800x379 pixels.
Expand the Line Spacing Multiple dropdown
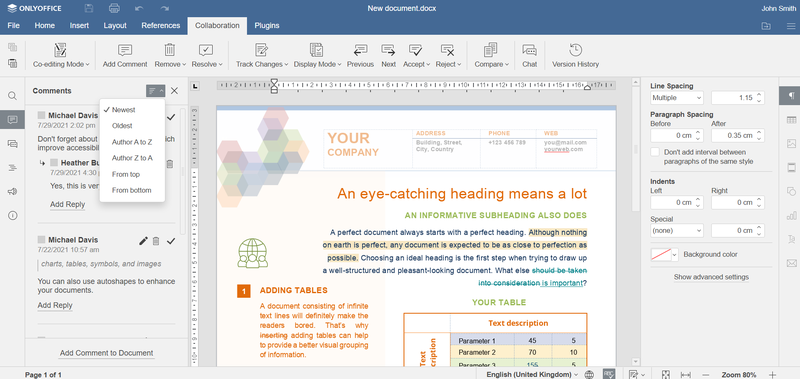point(677,98)
